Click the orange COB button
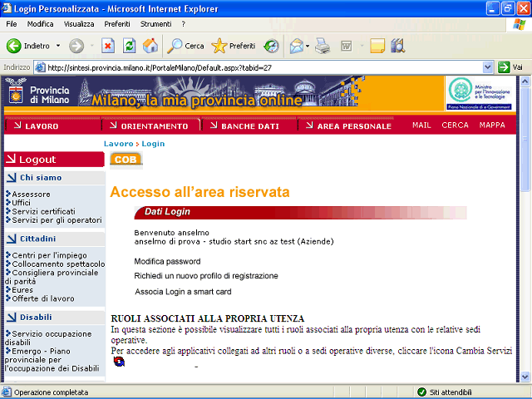The image size is (532, 399). click(x=126, y=160)
